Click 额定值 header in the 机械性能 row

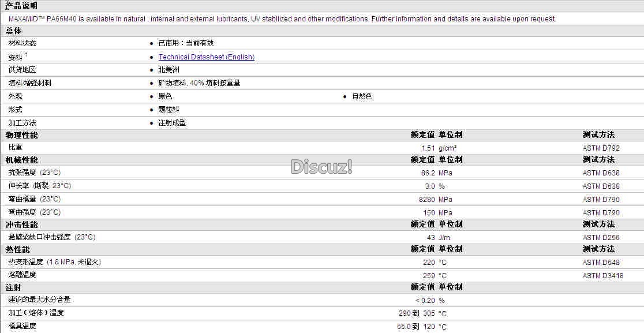(x=422, y=159)
